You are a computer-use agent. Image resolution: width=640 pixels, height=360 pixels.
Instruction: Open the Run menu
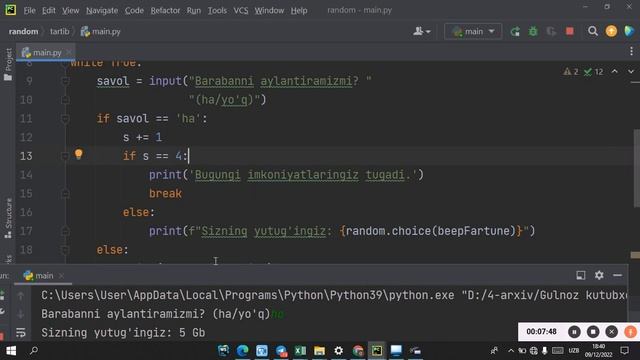(x=193, y=10)
